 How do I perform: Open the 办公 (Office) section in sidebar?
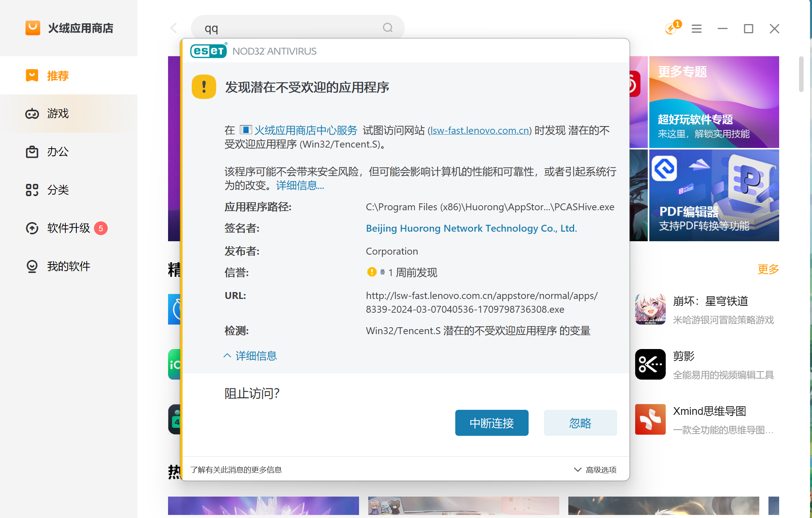(x=57, y=151)
